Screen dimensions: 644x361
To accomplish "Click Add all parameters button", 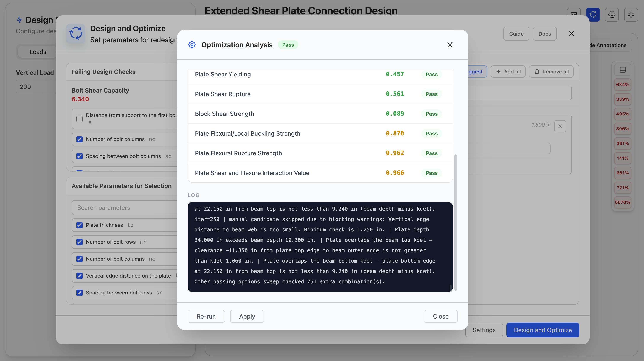I will click(x=508, y=72).
